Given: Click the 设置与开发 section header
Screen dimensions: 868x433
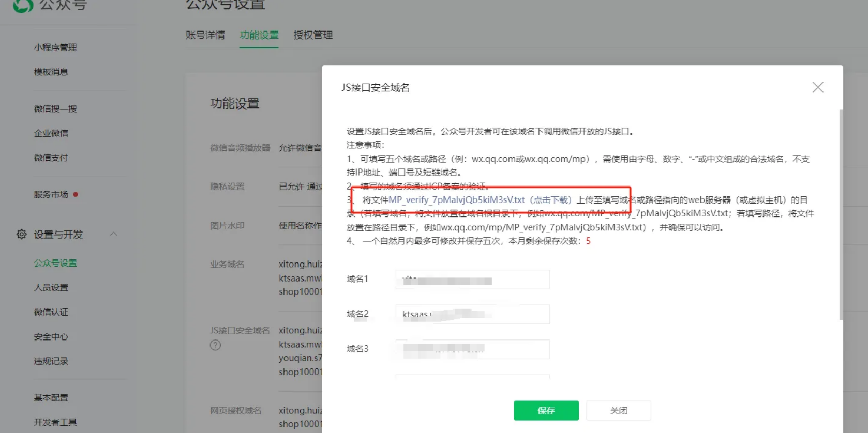Looking at the screenshot, I should [x=58, y=235].
